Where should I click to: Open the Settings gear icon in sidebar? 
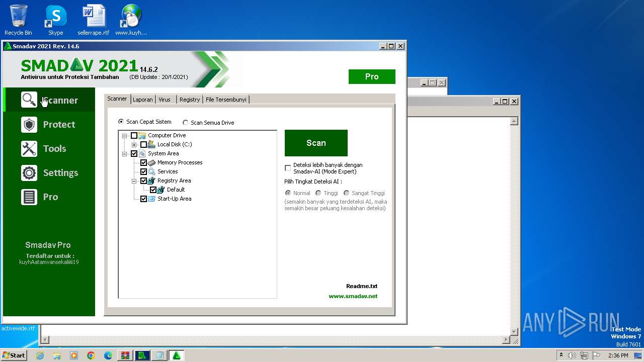29,172
